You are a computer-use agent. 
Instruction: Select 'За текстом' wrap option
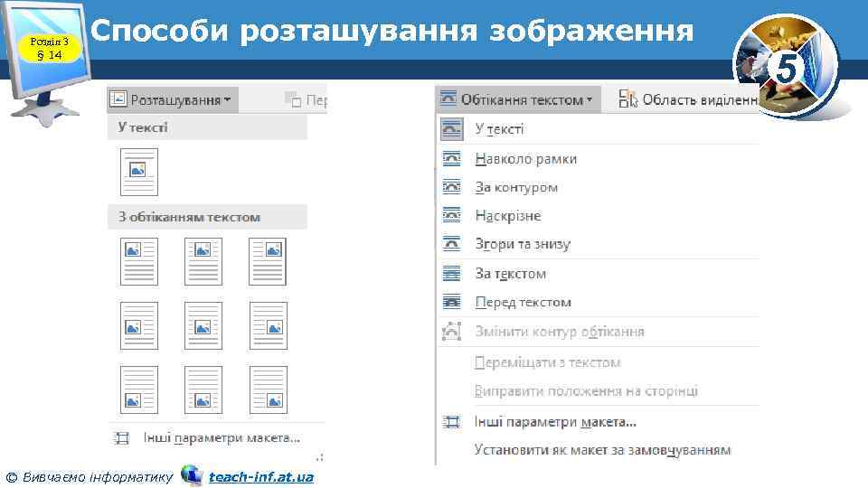click(598, 274)
